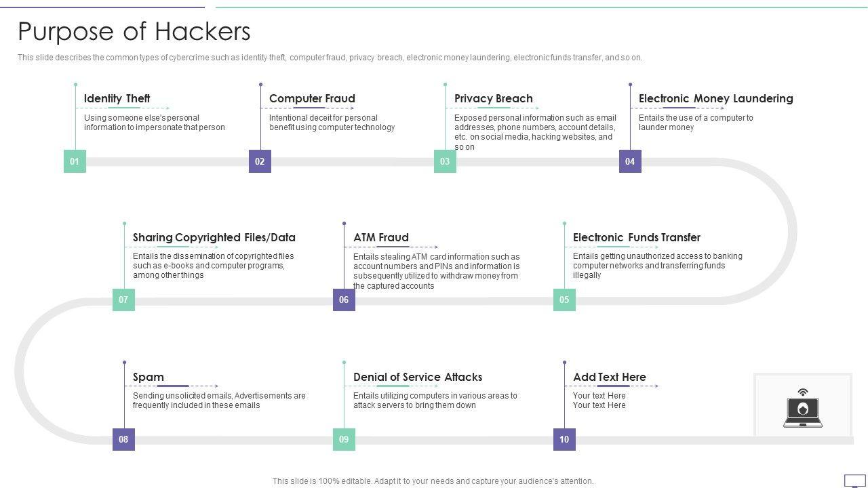The width and height of the screenshot is (868, 488).
Task: Click the green 07 number box
Action: click(123, 300)
